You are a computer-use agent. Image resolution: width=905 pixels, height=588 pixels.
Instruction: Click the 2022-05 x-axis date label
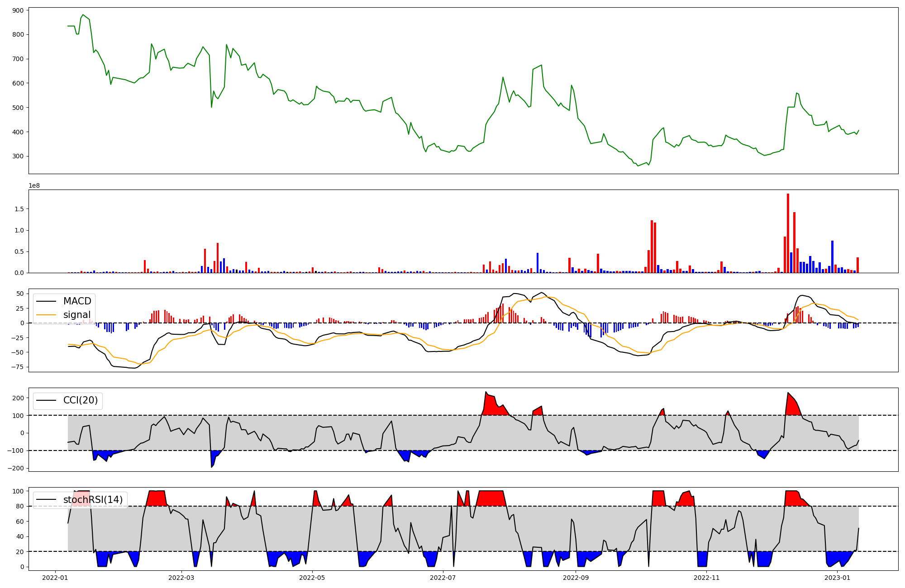pyautogui.click(x=312, y=578)
